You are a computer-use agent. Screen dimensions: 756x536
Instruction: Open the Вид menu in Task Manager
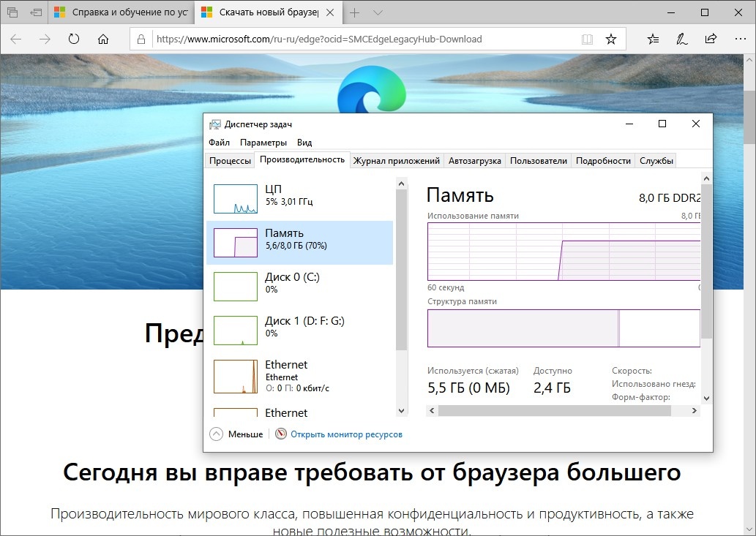(x=304, y=143)
